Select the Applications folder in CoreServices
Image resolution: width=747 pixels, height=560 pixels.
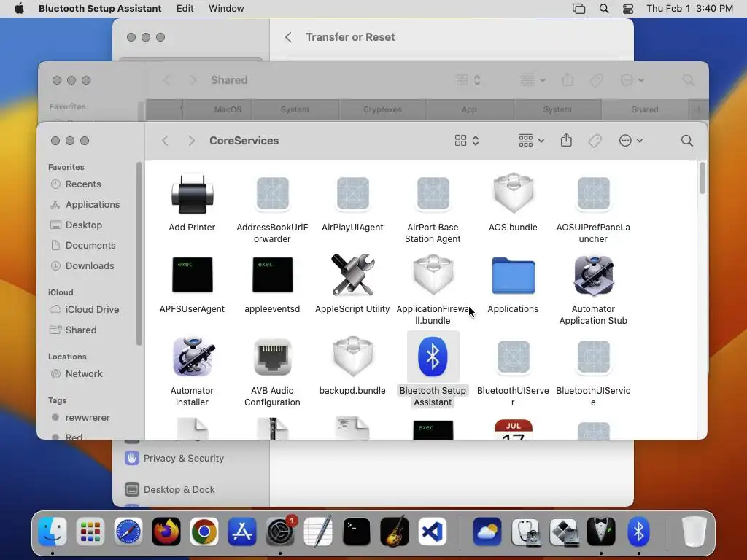[x=513, y=276]
